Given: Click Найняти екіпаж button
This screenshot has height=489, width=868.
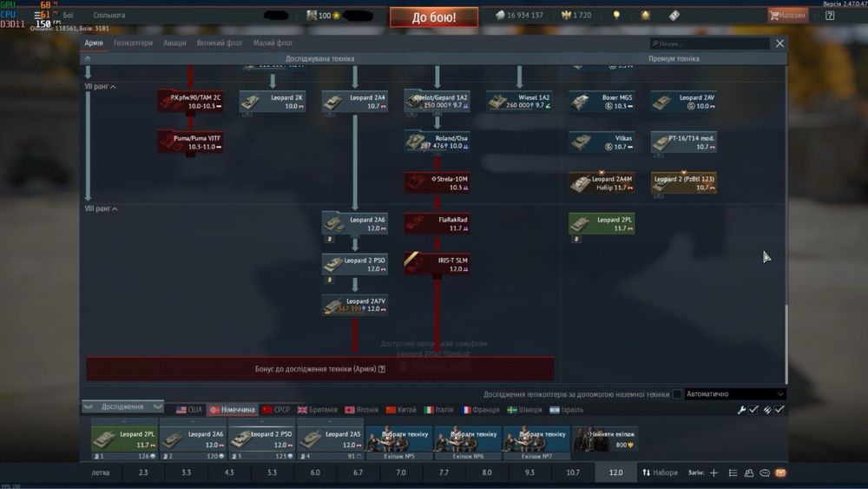Looking at the screenshot, I should (605, 439).
